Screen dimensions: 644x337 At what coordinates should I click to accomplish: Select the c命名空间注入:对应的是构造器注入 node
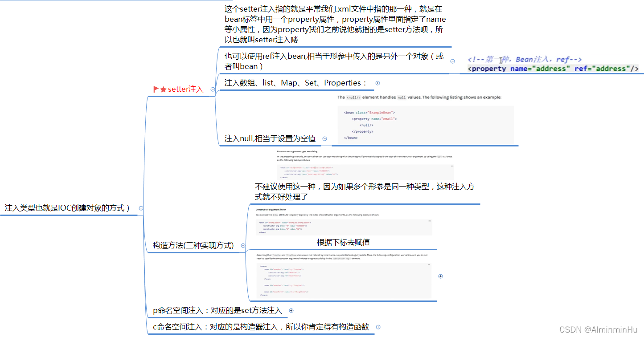pyautogui.click(x=261, y=327)
